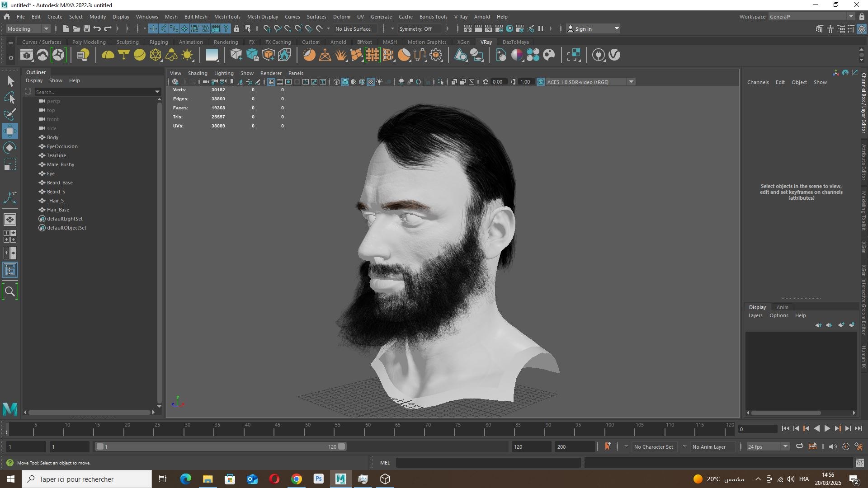Viewport: 868px width, 488px height.
Task: Open ACES 1.0 SDR-video view transform dropdown
Action: click(x=590, y=82)
